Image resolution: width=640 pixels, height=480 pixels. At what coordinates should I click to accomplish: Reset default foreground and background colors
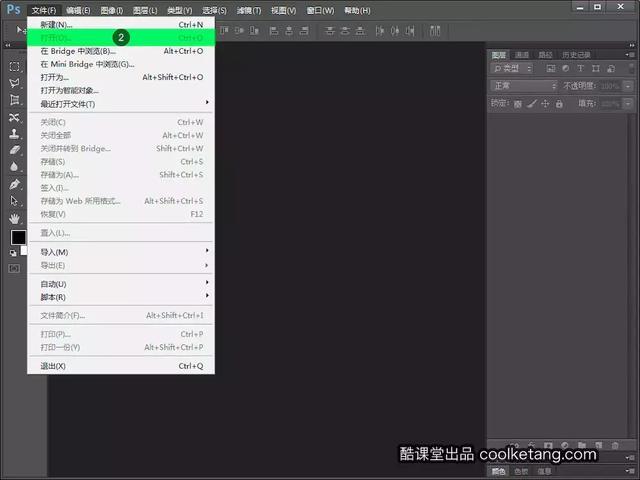point(13,253)
